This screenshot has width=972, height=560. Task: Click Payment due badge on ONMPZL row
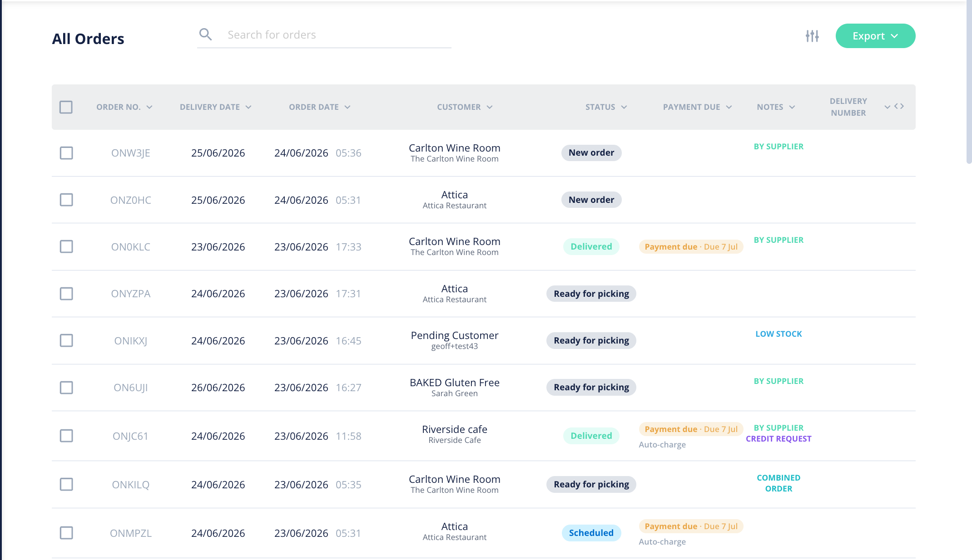[x=691, y=526]
